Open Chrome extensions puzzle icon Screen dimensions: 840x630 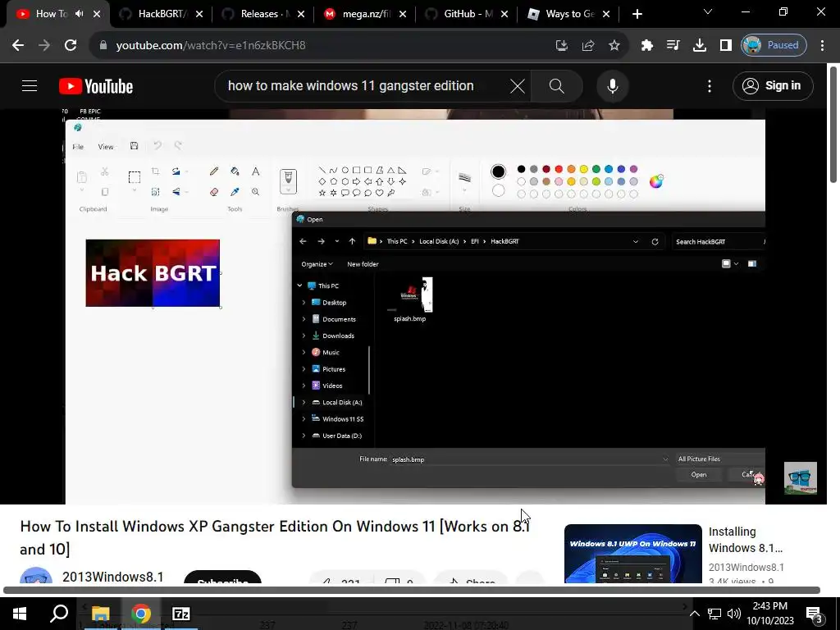click(646, 45)
